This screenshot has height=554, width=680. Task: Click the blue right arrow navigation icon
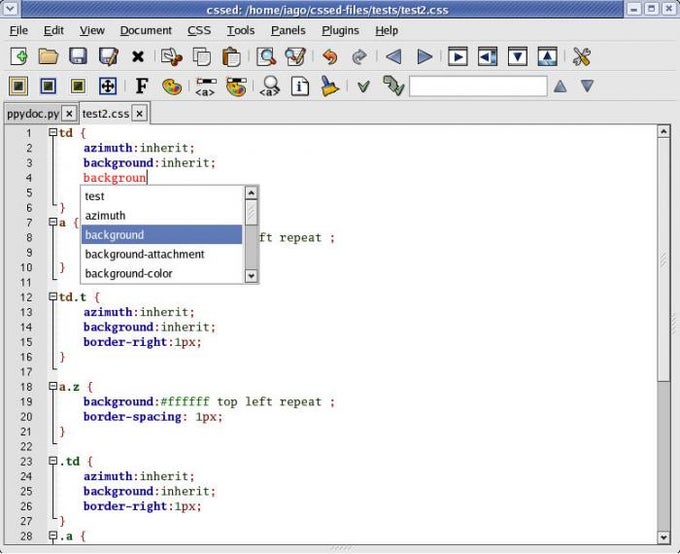point(424,57)
